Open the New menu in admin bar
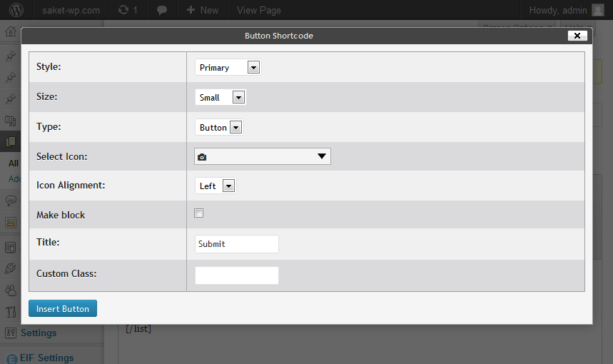613x364 pixels. point(202,10)
